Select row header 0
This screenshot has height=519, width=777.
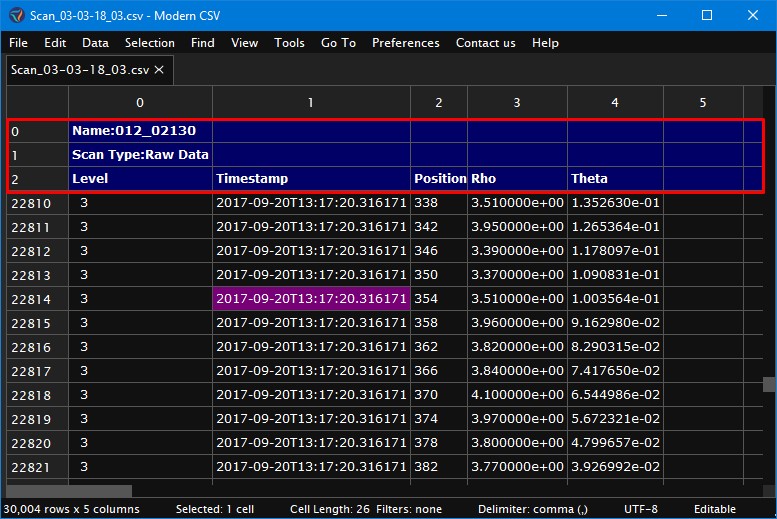pyautogui.click(x=37, y=131)
